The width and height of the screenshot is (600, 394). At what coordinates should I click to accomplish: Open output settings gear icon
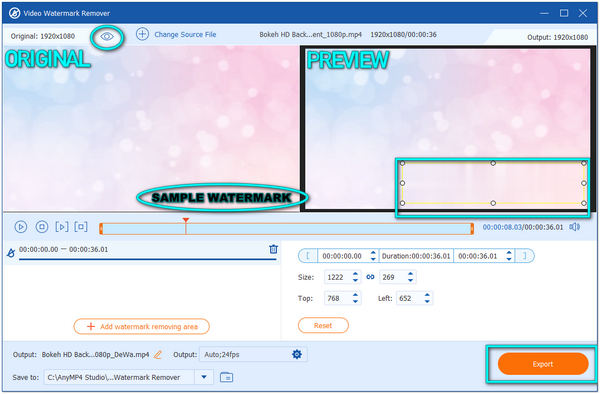click(x=297, y=354)
